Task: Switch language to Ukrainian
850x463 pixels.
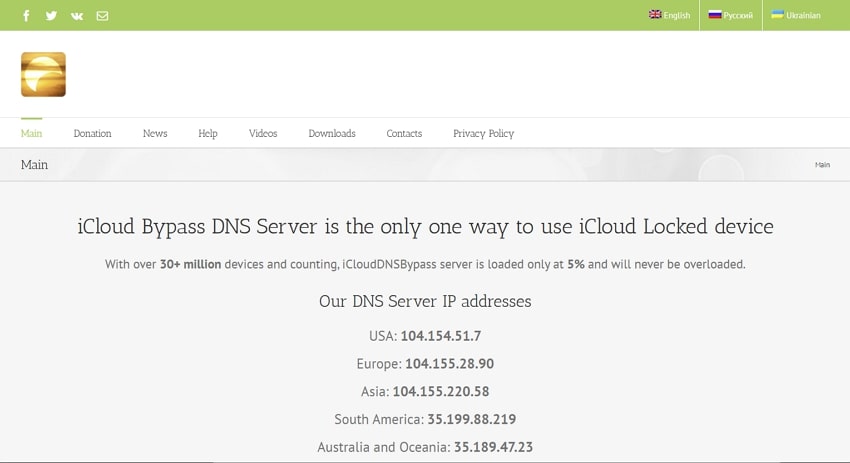Action: click(x=796, y=15)
